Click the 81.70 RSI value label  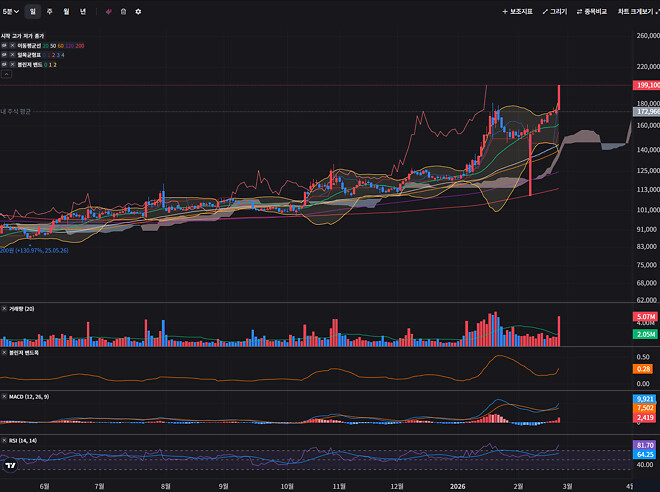pos(644,445)
